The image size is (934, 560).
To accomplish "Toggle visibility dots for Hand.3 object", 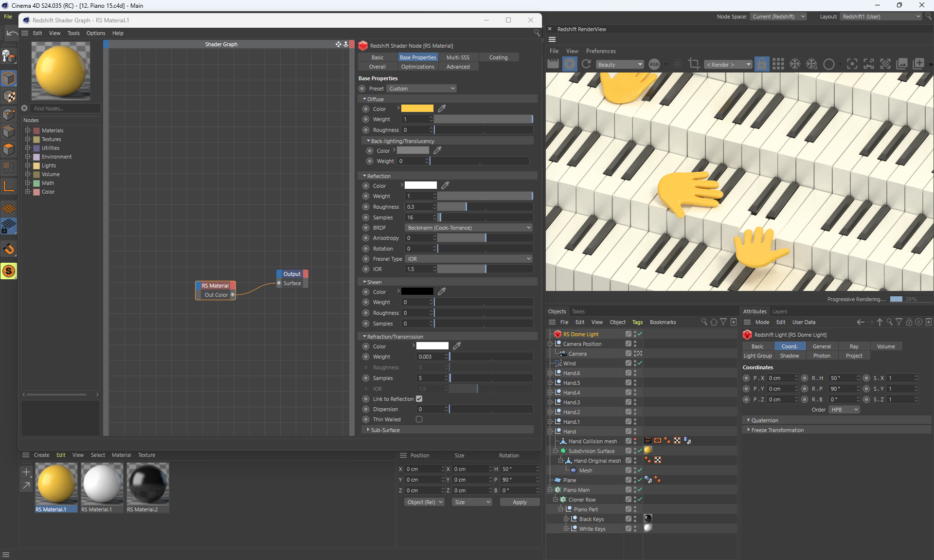I will [635, 402].
